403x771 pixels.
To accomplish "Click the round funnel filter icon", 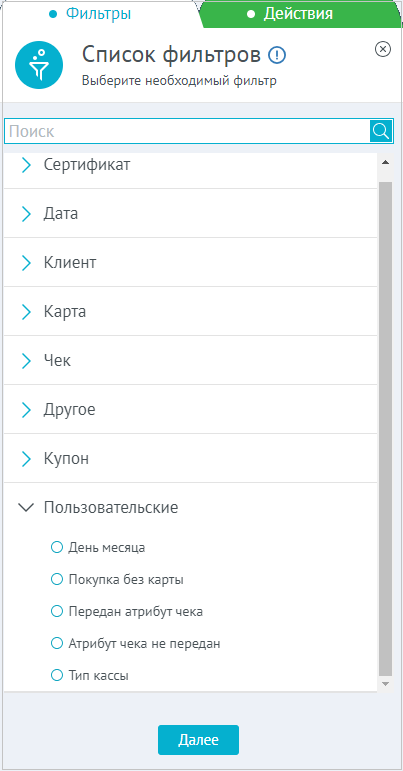I will coord(39,64).
